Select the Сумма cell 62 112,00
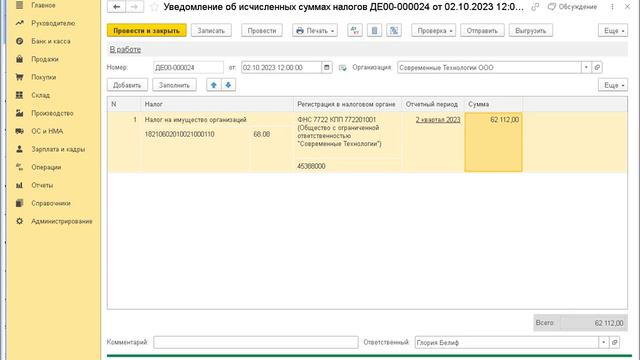 coord(493,142)
